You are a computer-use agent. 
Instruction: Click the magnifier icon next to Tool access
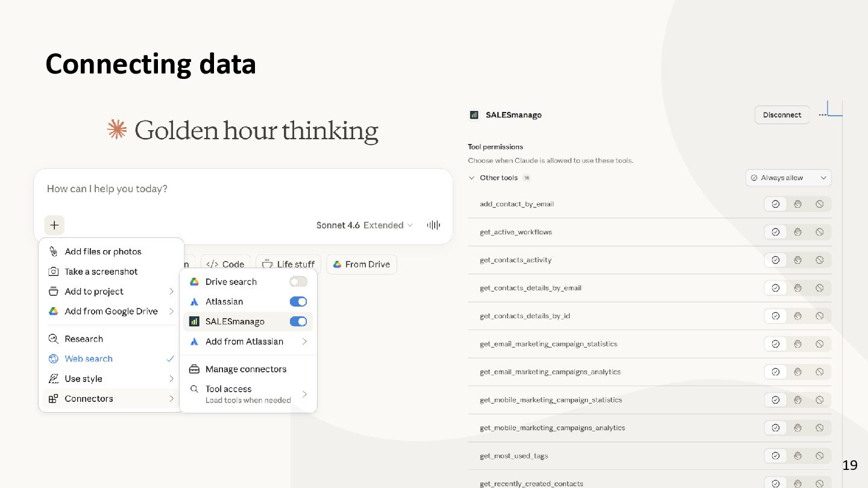click(194, 389)
